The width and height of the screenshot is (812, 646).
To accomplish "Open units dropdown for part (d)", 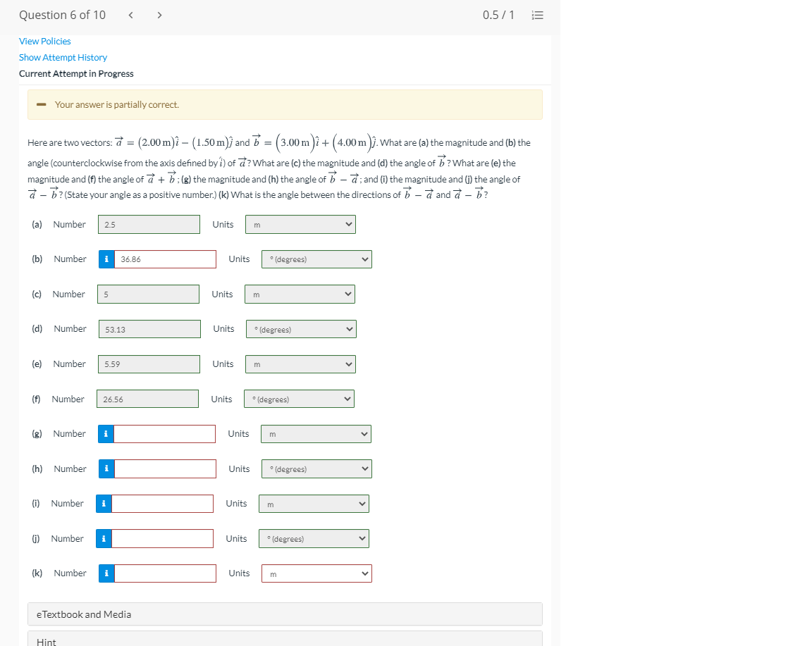I will 302,329.
